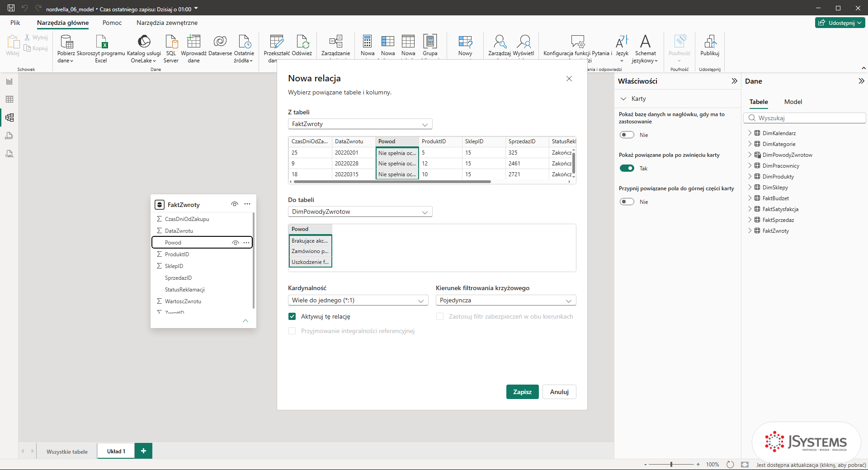Toggle visibility eye of Powod field

(x=236, y=243)
